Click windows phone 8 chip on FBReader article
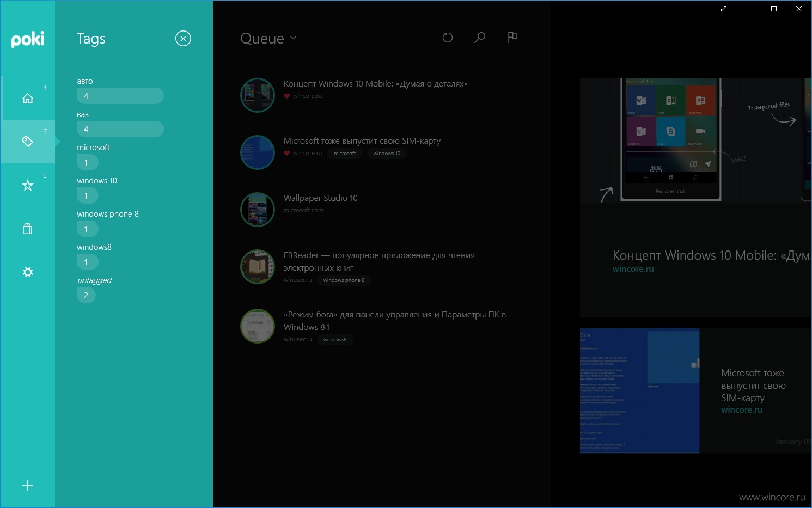 [344, 280]
